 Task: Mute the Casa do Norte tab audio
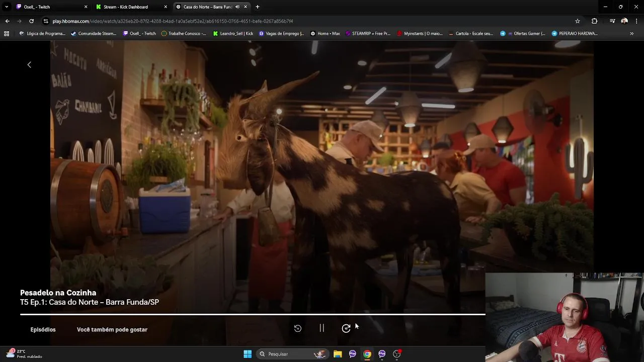[x=237, y=7]
